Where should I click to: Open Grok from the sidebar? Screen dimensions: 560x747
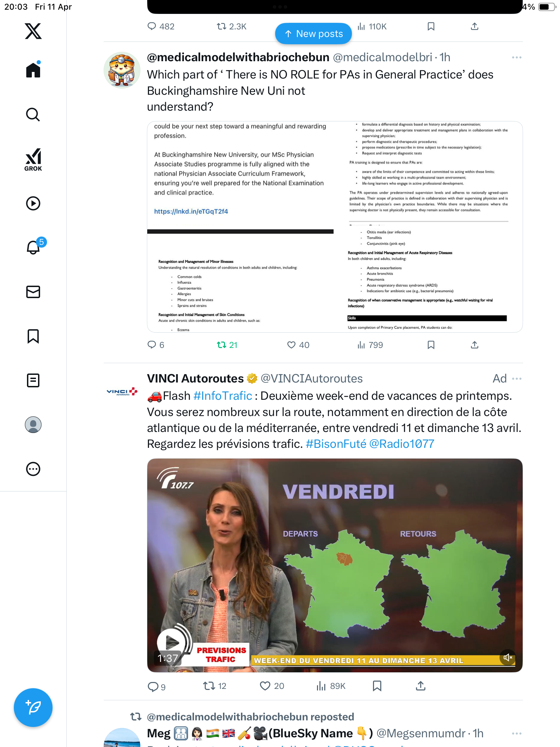pos(33,159)
